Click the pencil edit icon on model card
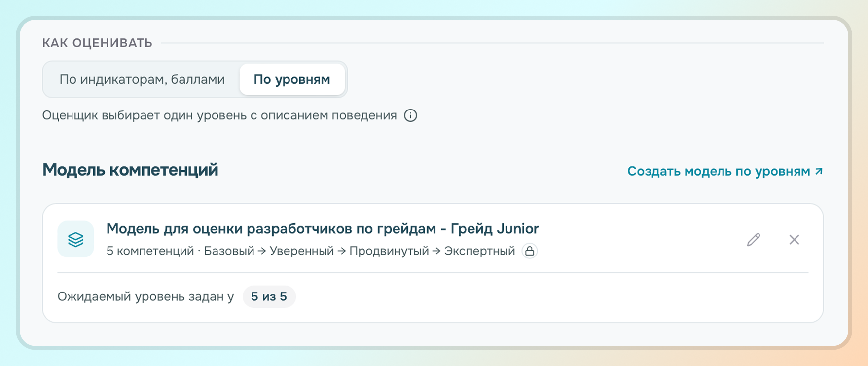This screenshot has width=868, height=366. 753,240
